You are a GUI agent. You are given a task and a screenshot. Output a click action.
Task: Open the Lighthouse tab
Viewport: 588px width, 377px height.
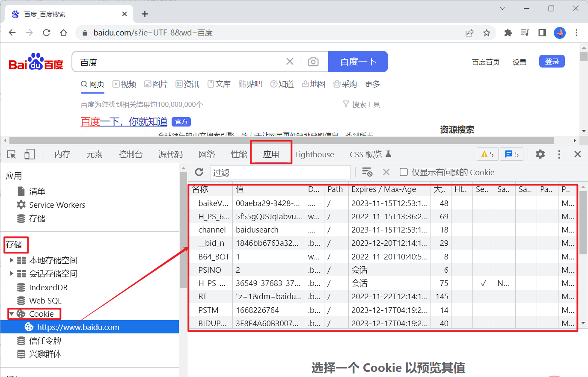coord(315,154)
